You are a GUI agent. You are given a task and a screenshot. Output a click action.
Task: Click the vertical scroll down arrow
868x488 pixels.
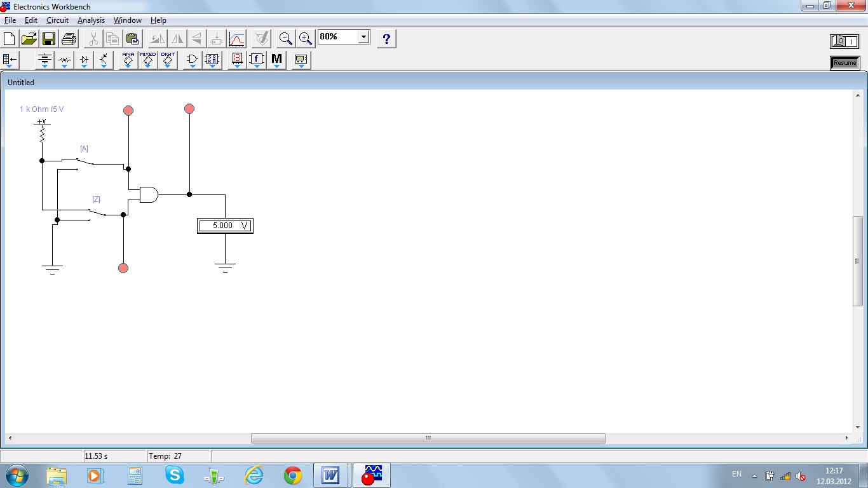pyautogui.click(x=858, y=428)
